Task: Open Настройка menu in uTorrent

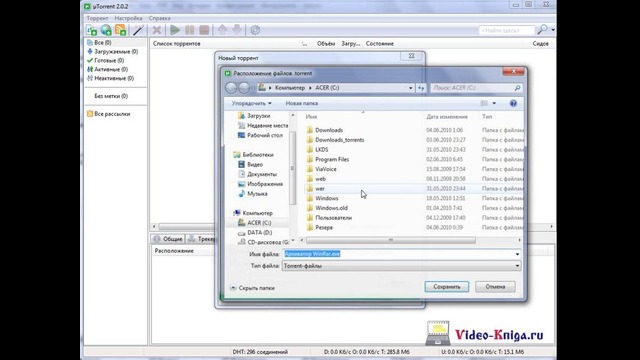Action: pos(128,18)
